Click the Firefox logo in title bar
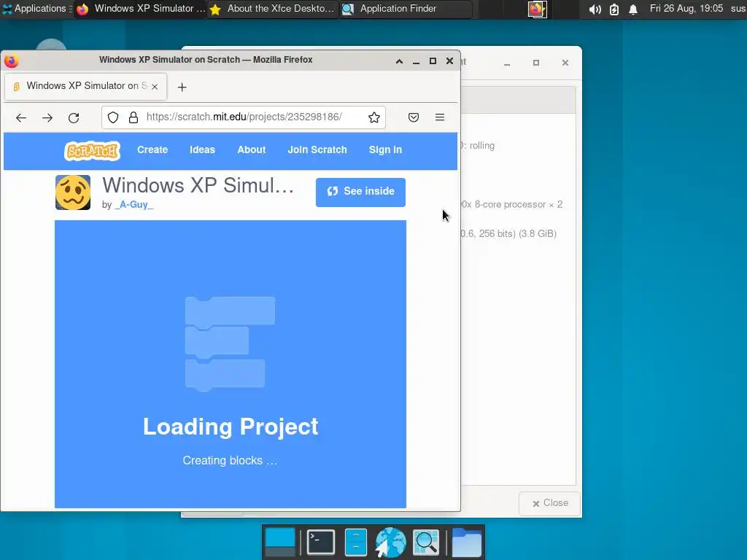 (12, 61)
